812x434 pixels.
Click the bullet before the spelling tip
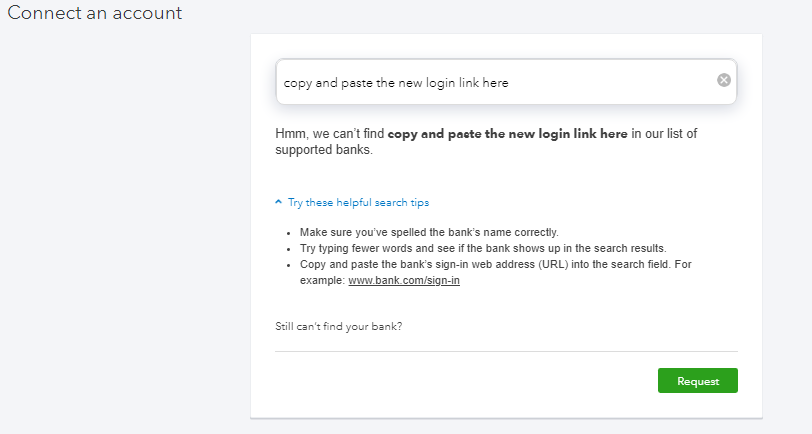pos(289,232)
